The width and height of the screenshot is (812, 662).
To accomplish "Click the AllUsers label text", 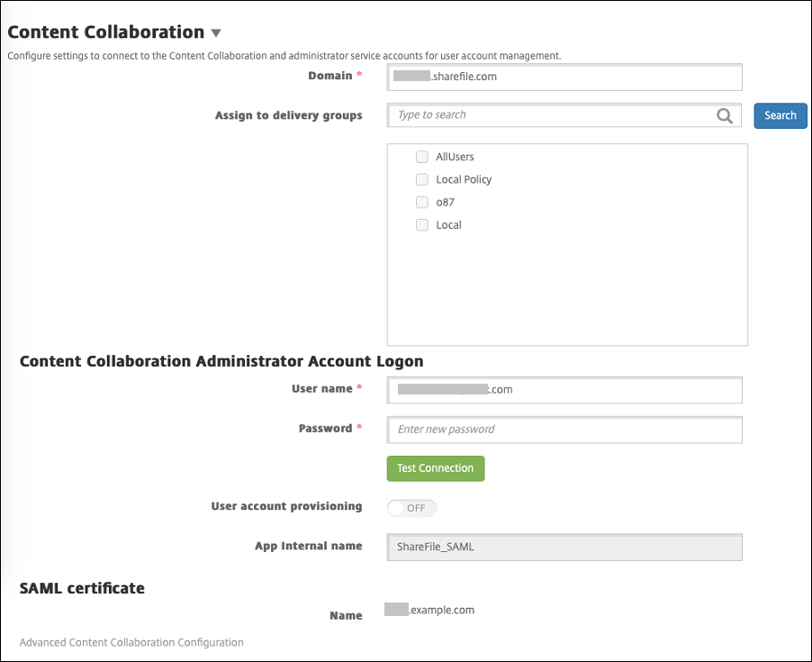I will pos(455,157).
